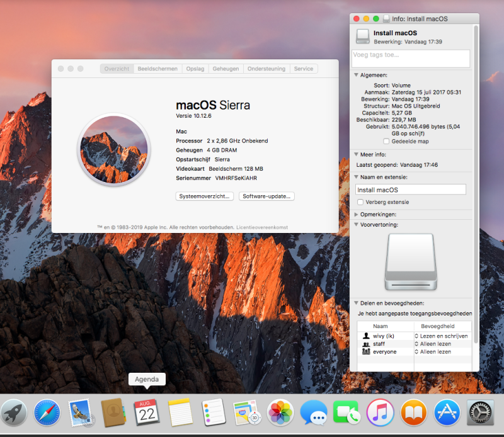This screenshot has width=504, height=437.
Task: Toggle the Verberg extensie checkbox
Action: [x=360, y=202]
